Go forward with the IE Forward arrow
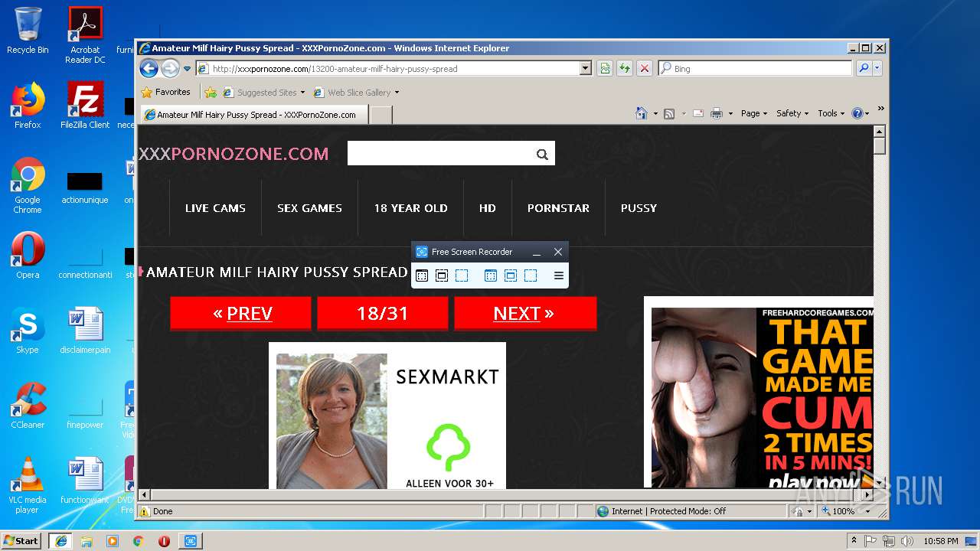The width and height of the screenshot is (980, 551). (x=170, y=68)
